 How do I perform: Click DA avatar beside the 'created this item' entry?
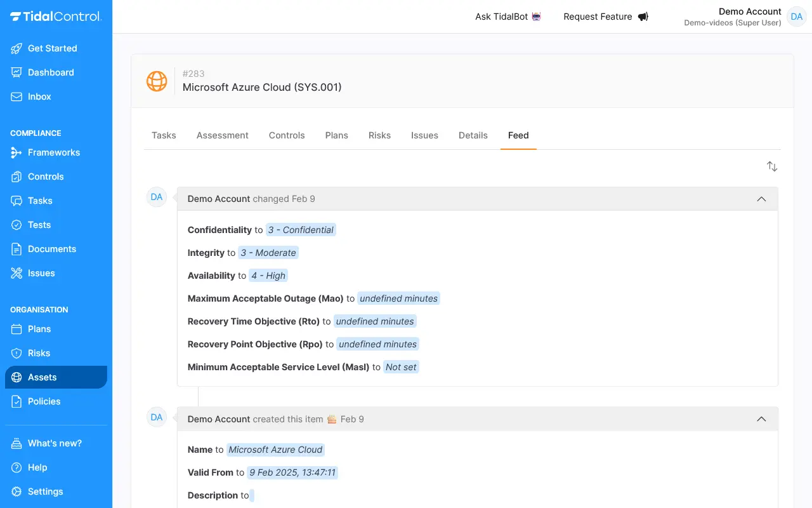click(x=157, y=417)
